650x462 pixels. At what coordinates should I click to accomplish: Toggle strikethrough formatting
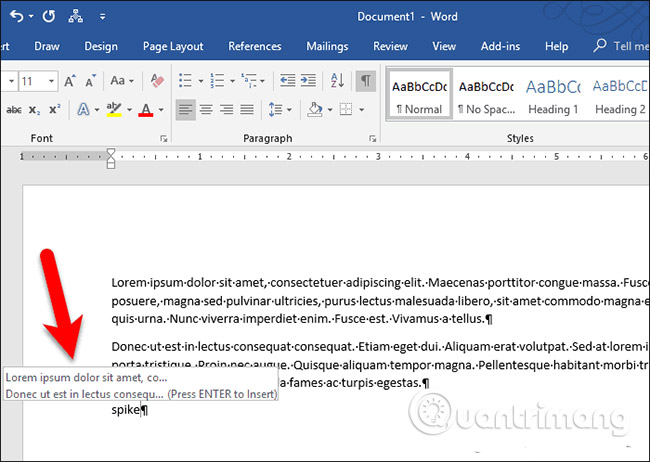click(12, 109)
